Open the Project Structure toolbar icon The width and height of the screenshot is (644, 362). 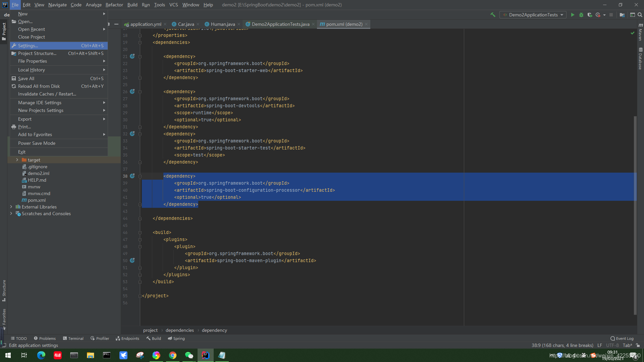(x=622, y=15)
